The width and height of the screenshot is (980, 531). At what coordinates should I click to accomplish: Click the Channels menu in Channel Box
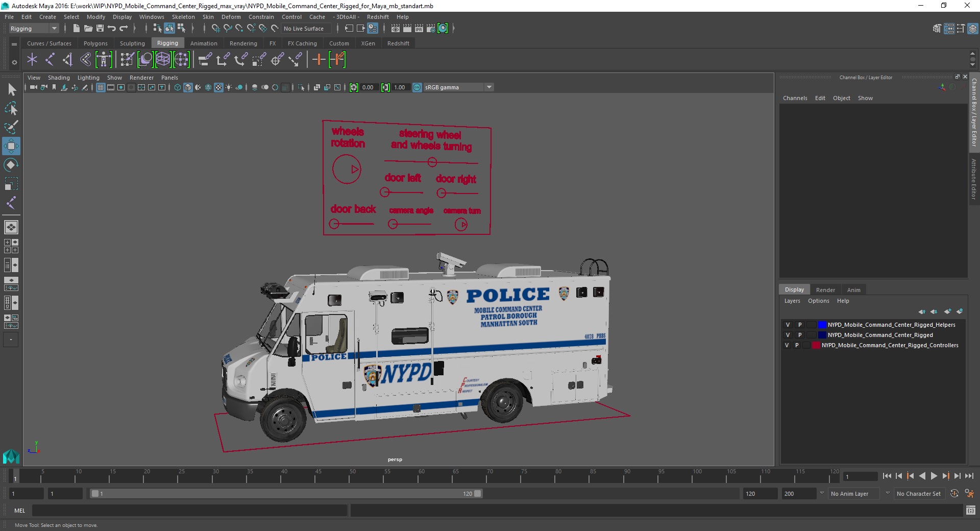(795, 98)
